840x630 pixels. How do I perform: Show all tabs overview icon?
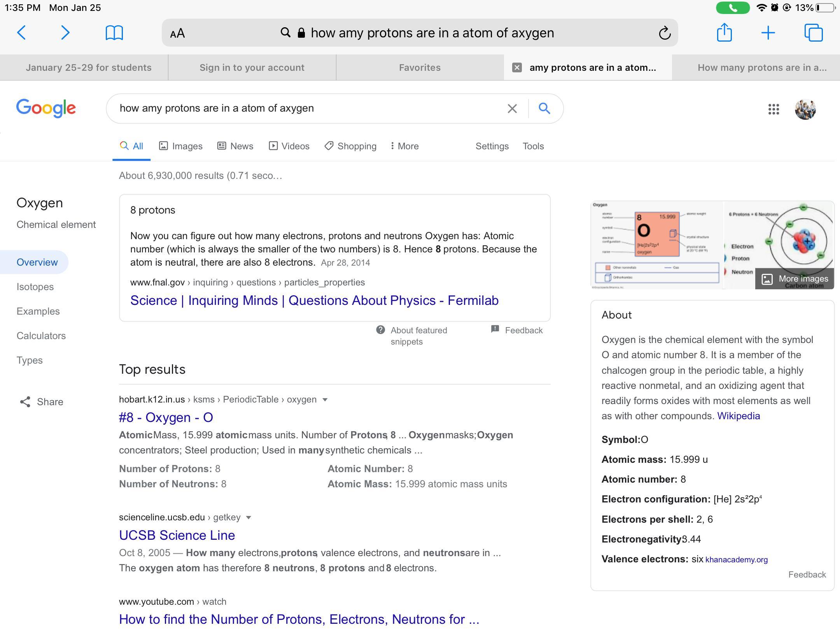tap(813, 33)
